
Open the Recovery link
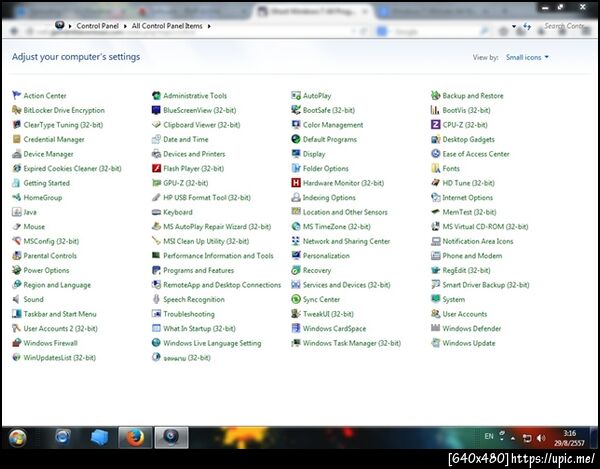click(x=317, y=270)
